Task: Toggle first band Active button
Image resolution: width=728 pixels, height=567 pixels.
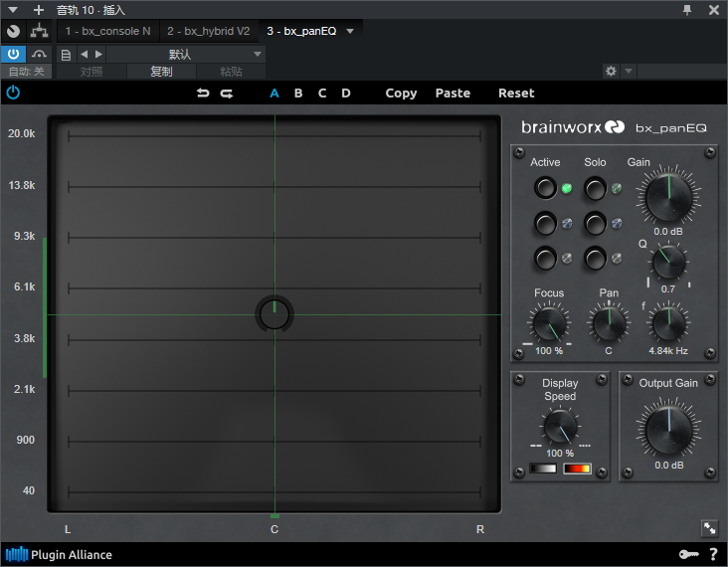Action: (546, 188)
